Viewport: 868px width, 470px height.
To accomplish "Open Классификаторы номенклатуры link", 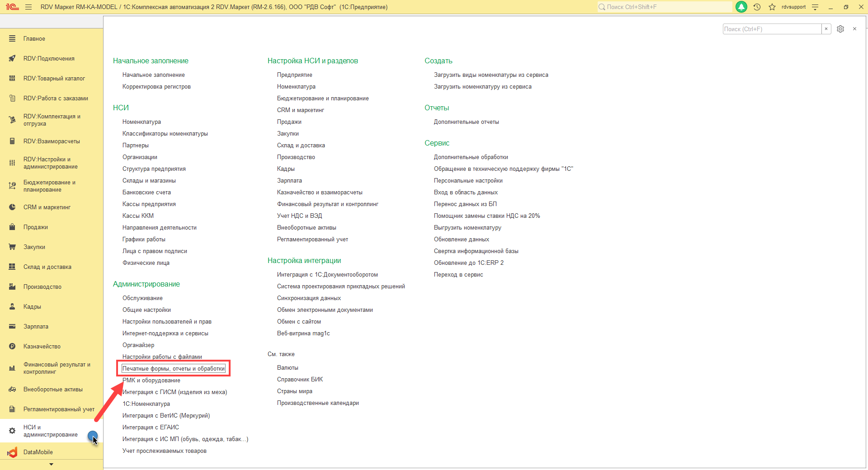I will point(165,134).
